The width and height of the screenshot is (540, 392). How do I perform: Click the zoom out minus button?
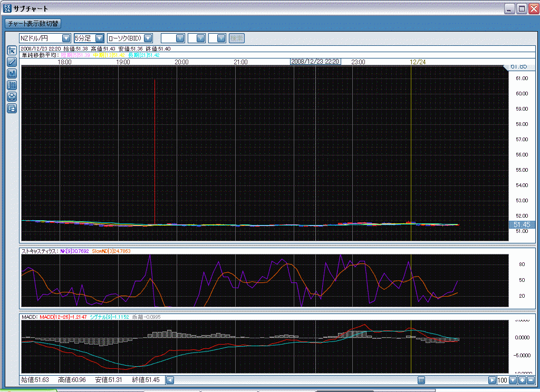click(531, 380)
